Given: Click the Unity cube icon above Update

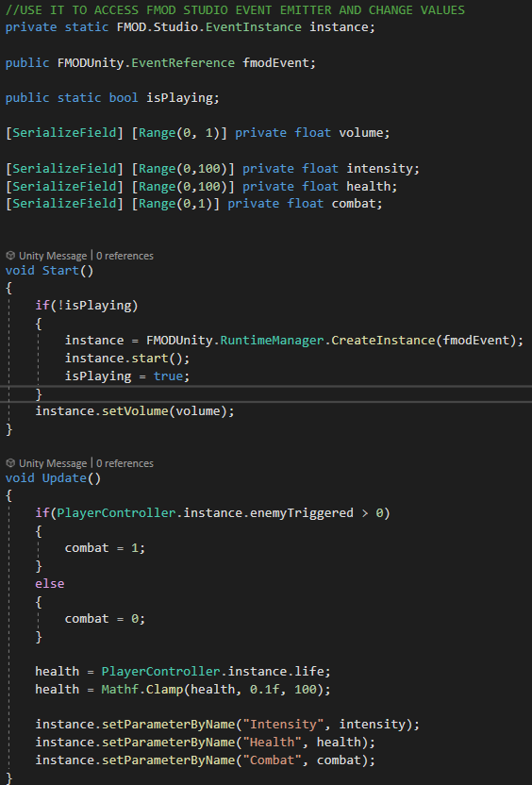Looking at the screenshot, I should click(x=10, y=463).
